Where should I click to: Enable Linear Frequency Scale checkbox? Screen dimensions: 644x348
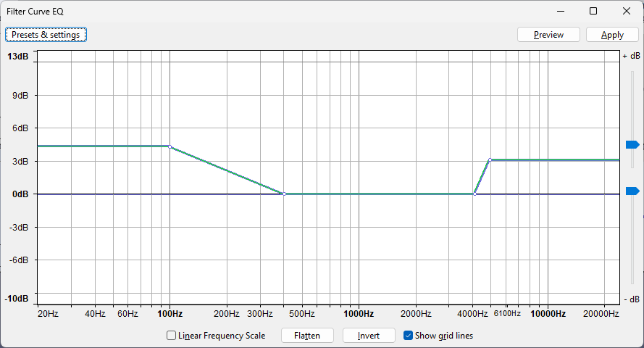point(171,335)
